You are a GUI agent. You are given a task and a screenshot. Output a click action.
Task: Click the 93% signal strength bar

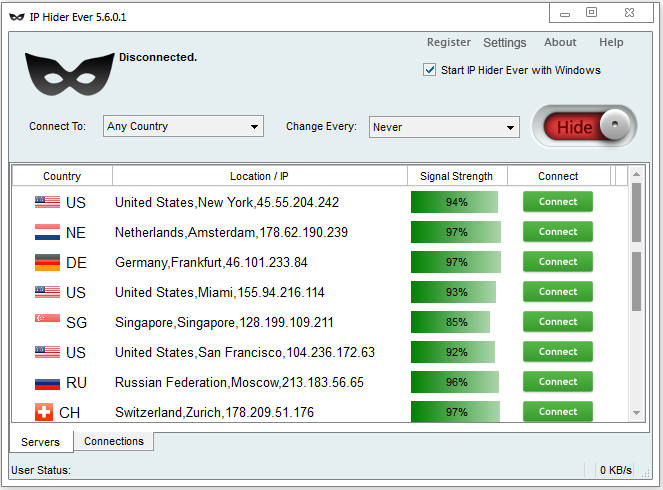453,292
